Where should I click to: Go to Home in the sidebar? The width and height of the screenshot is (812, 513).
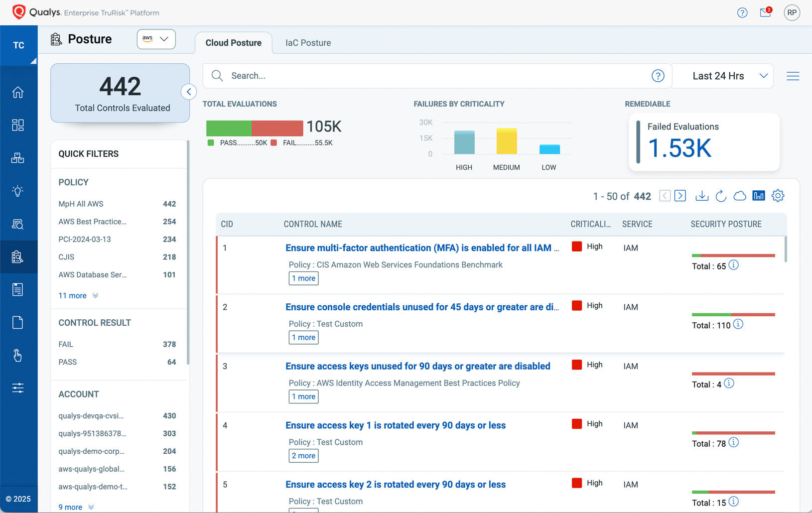[18, 92]
